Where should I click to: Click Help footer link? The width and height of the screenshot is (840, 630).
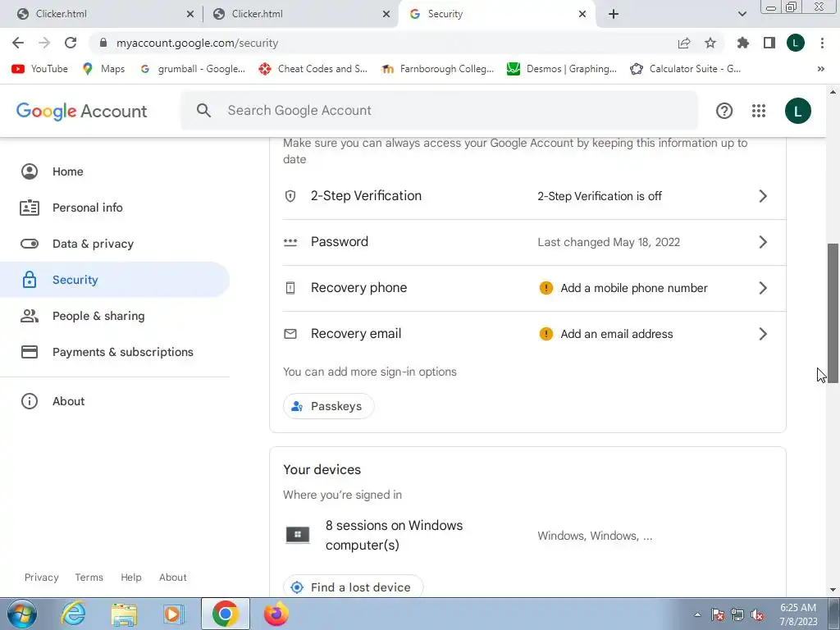[x=130, y=577]
